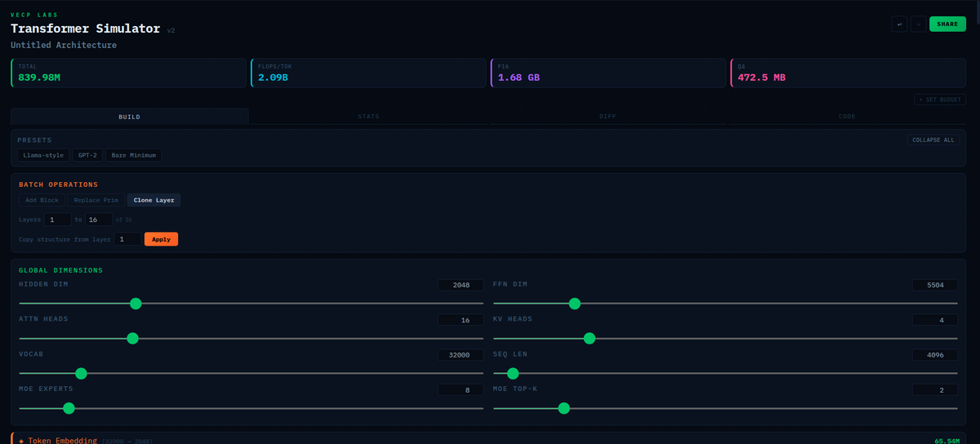Select the Add Block batch operation
The width and height of the screenshot is (980, 444).
pyautogui.click(x=42, y=200)
